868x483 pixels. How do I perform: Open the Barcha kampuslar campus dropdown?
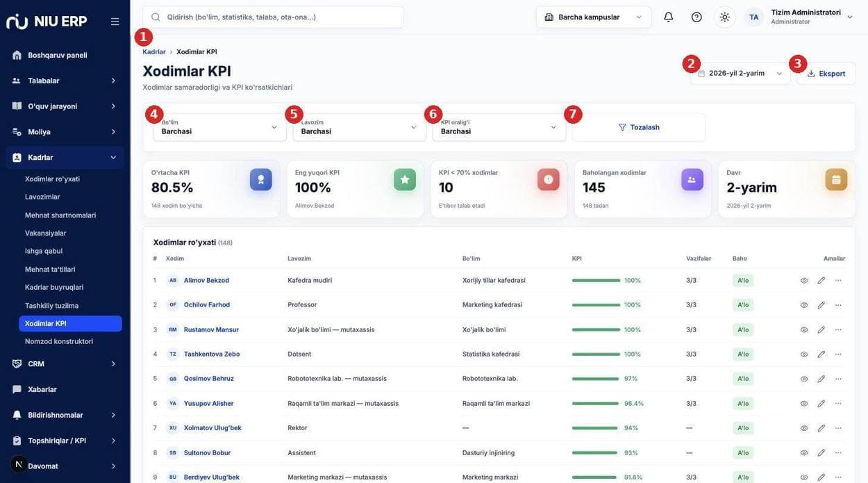pos(594,17)
